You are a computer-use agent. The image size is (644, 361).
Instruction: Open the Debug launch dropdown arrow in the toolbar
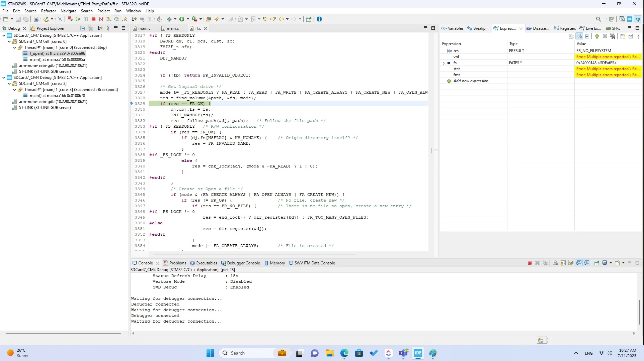(175, 19)
